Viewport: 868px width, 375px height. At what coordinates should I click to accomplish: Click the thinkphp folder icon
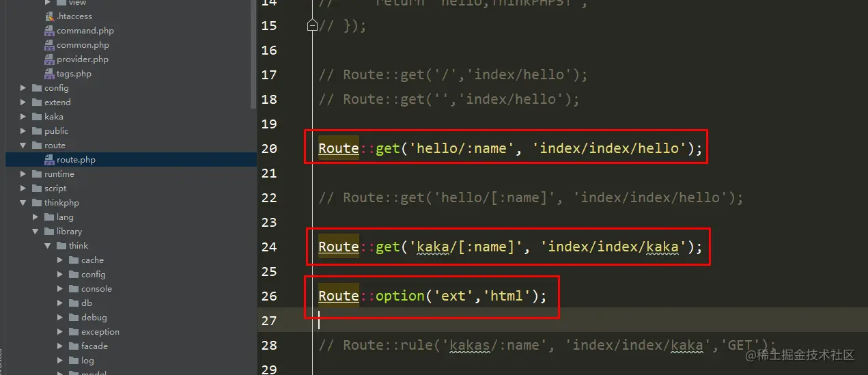37,203
